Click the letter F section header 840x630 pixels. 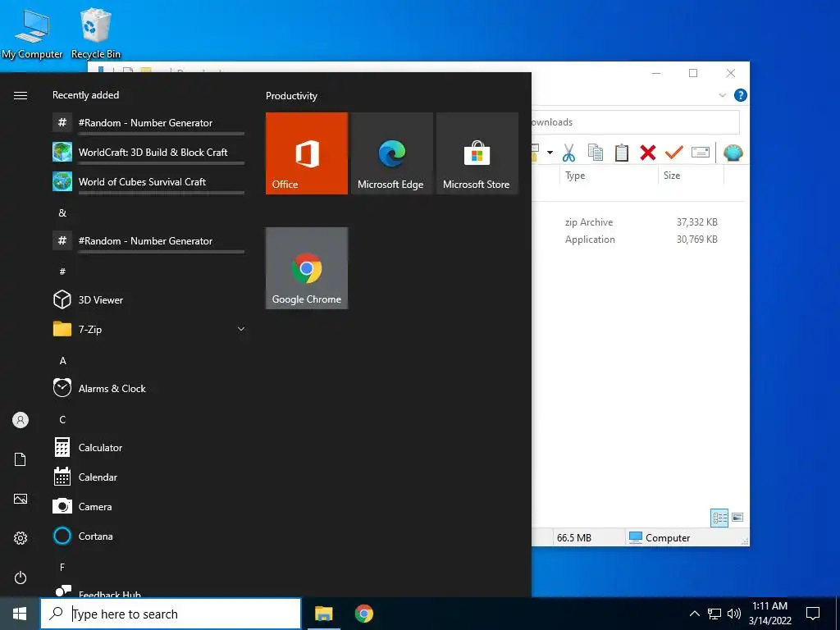click(62, 567)
